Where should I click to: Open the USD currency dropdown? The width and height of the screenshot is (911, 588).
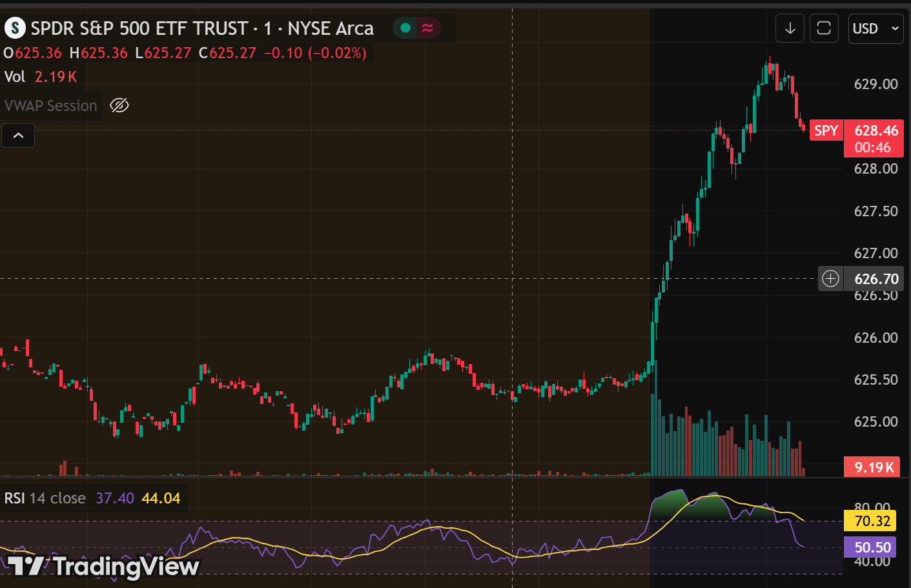tap(875, 28)
